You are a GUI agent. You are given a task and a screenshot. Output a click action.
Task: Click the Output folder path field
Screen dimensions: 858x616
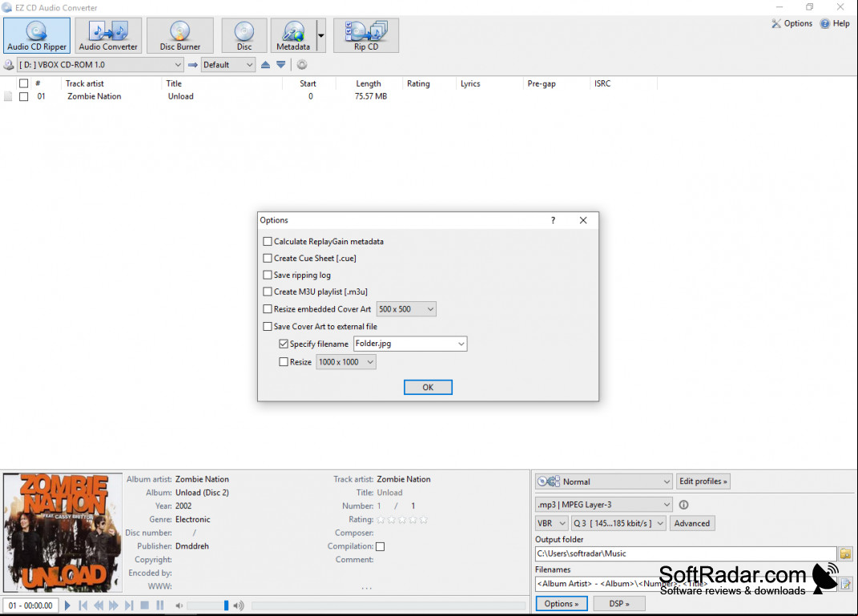686,554
